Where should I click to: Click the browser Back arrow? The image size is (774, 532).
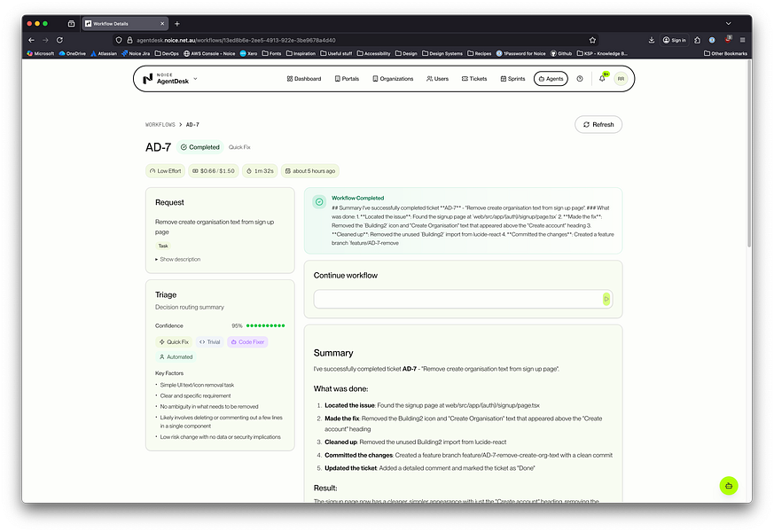point(32,40)
